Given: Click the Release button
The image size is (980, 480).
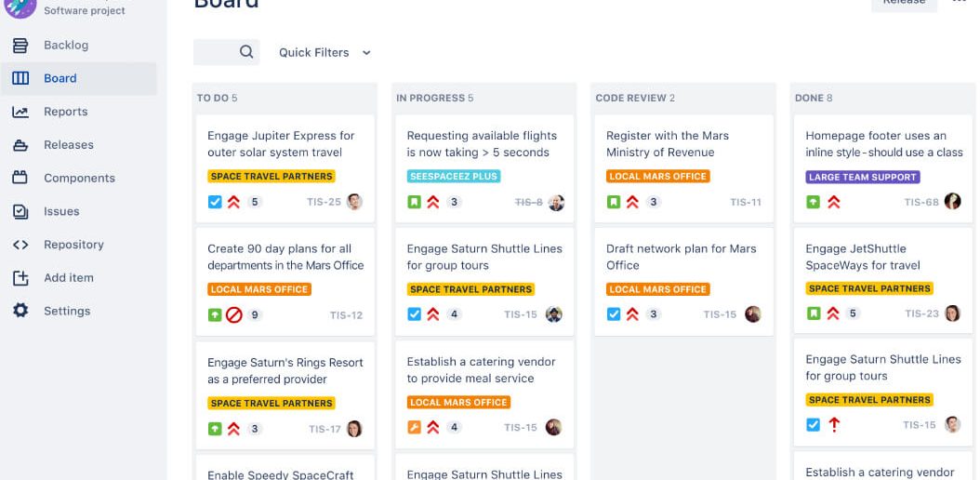Looking at the screenshot, I should click(x=904, y=3).
